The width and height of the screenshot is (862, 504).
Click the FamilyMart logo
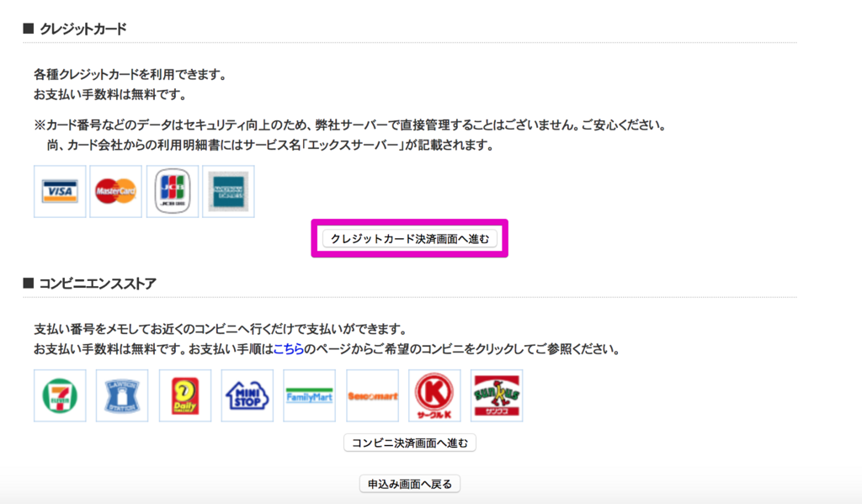click(x=310, y=395)
